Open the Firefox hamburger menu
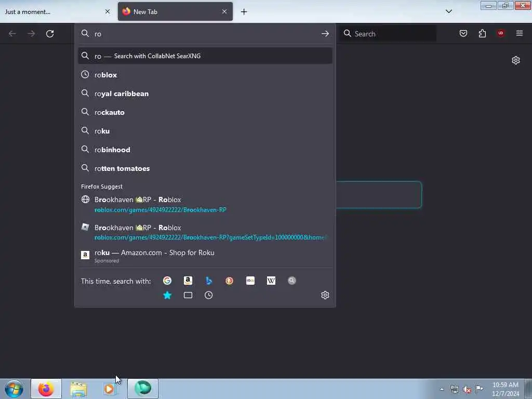The image size is (532, 399). coord(520,33)
